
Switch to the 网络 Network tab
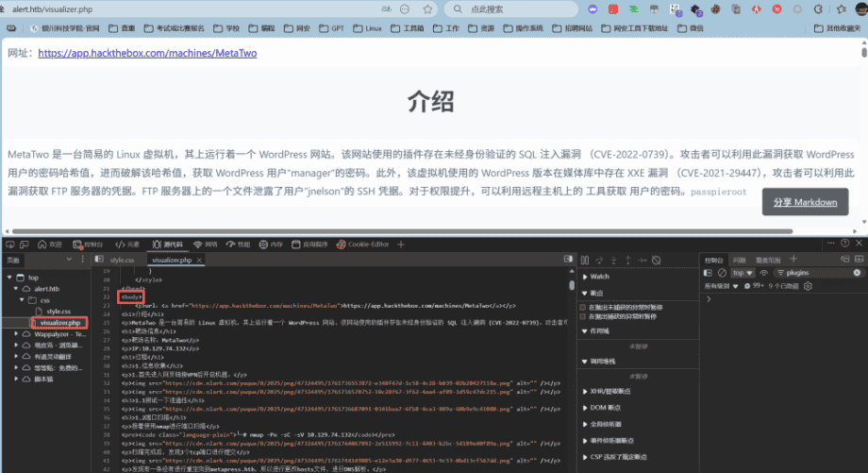205,245
